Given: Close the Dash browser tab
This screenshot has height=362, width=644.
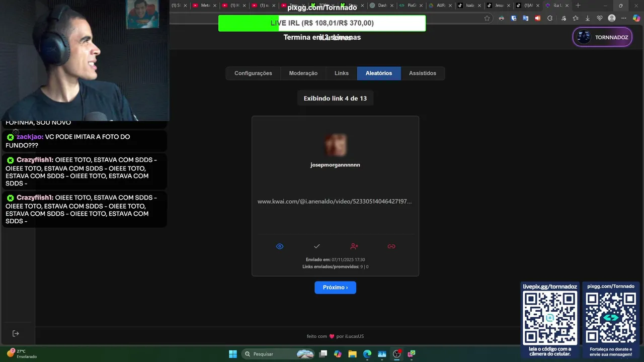Looking at the screenshot, I should point(392,6).
